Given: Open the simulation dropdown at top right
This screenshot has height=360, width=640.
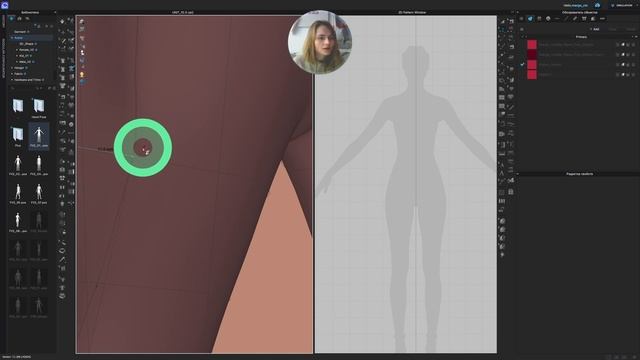Looking at the screenshot, I should pos(623,5).
